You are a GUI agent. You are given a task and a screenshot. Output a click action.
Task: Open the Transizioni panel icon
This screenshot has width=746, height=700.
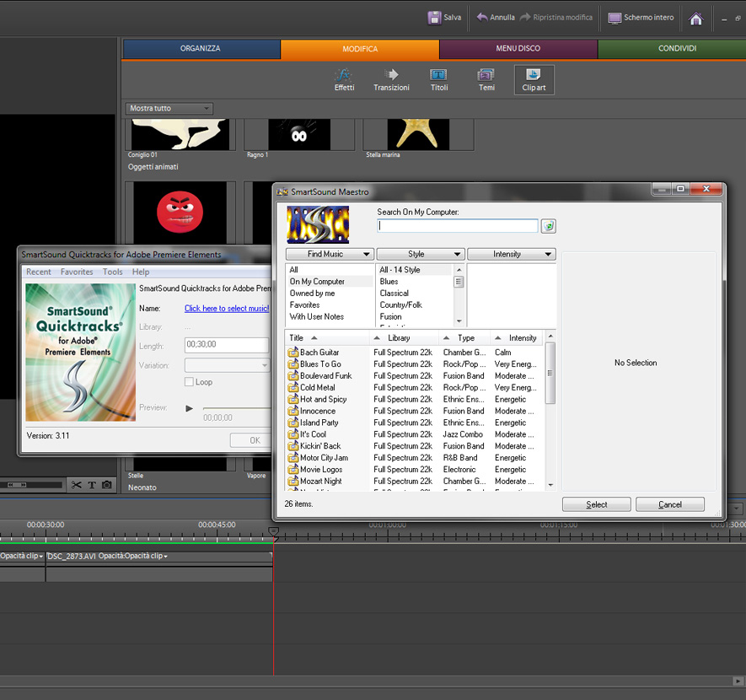pyautogui.click(x=391, y=74)
